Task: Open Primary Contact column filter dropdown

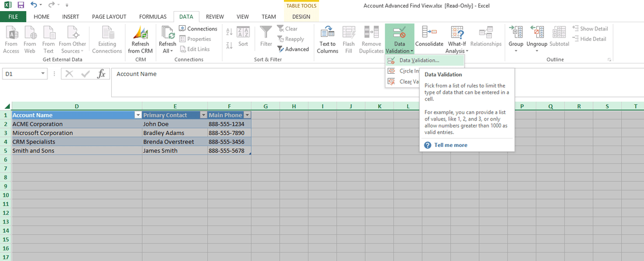Action: (x=203, y=115)
